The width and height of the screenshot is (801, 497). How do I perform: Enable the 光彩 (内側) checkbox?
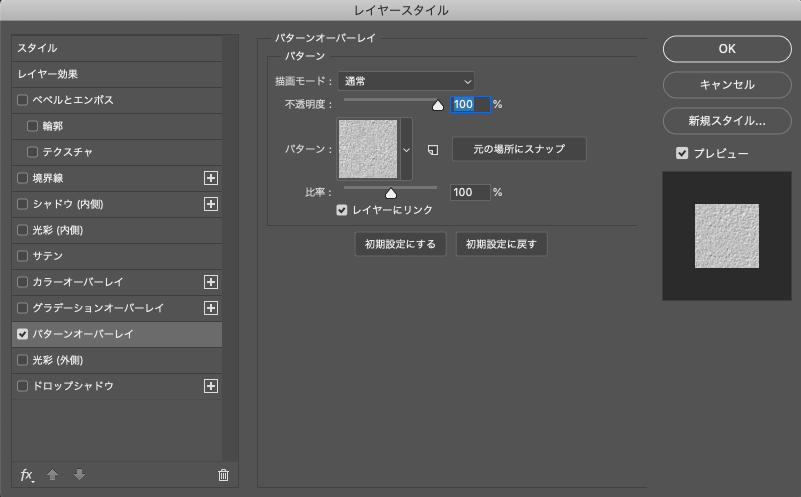point(22,230)
